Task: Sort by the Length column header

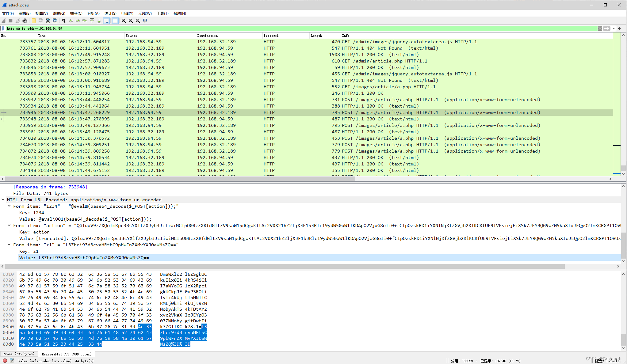Action: click(325, 36)
